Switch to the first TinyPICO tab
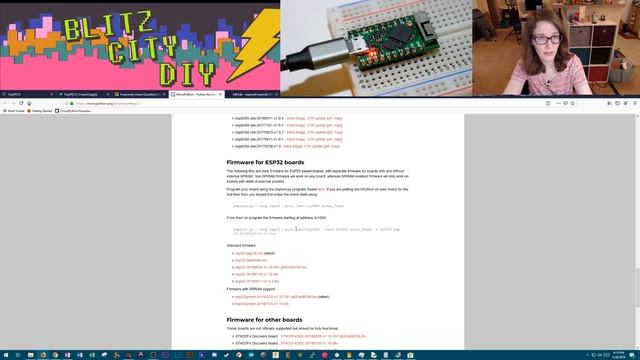 [x=28, y=94]
